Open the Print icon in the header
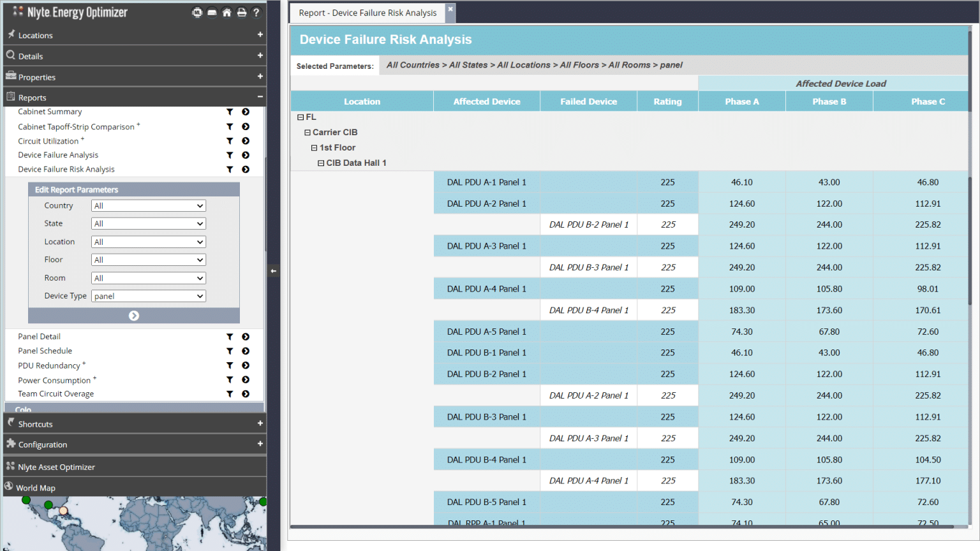980x551 pixels. click(x=242, y=12)
